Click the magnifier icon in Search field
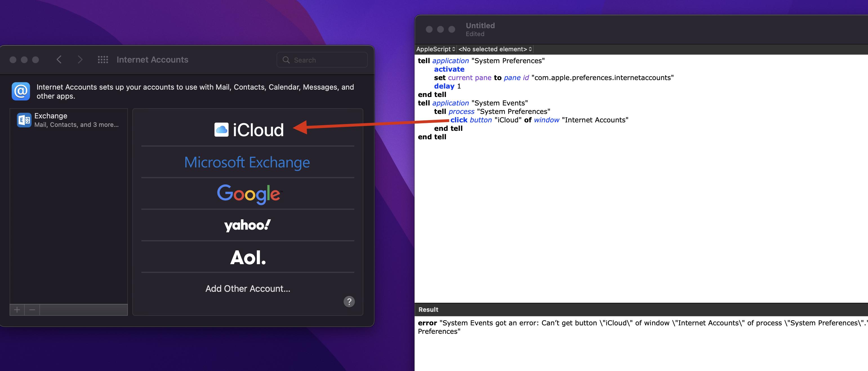The height and width of the screenshot is (371, 868). 286,60
